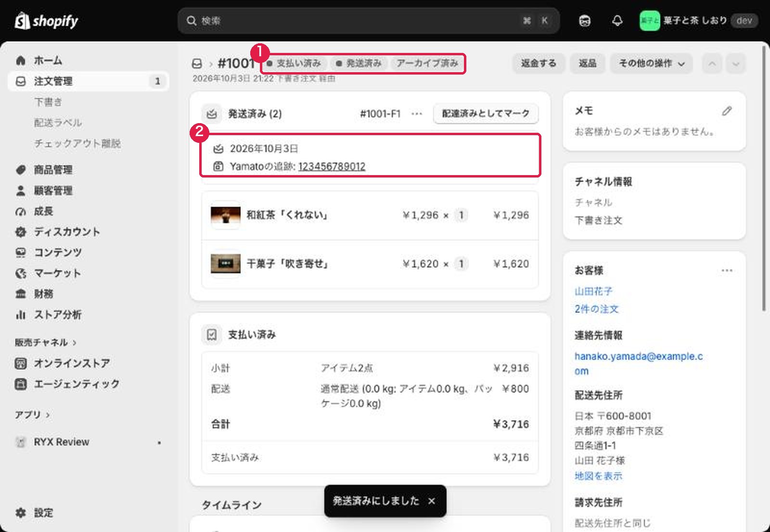This screenshot has height=532, width=770.
Task: Click 配達済みとしてマーク button
Action: click(486, 114)
